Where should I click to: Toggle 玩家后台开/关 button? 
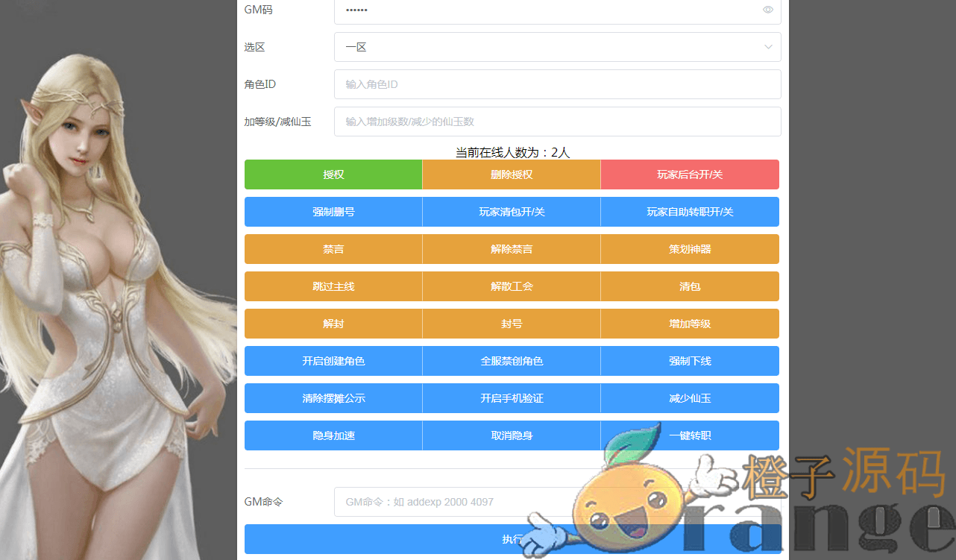(x=690, y=174)
